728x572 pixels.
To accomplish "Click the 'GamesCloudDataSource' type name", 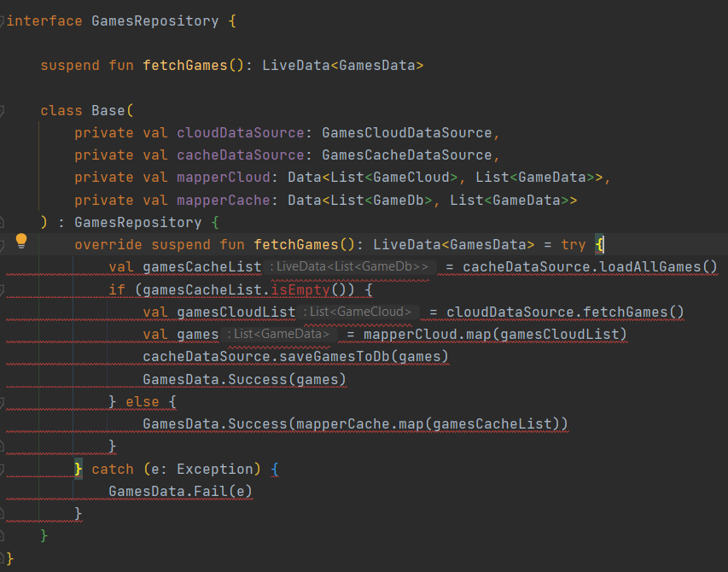I will click(407, 133).
